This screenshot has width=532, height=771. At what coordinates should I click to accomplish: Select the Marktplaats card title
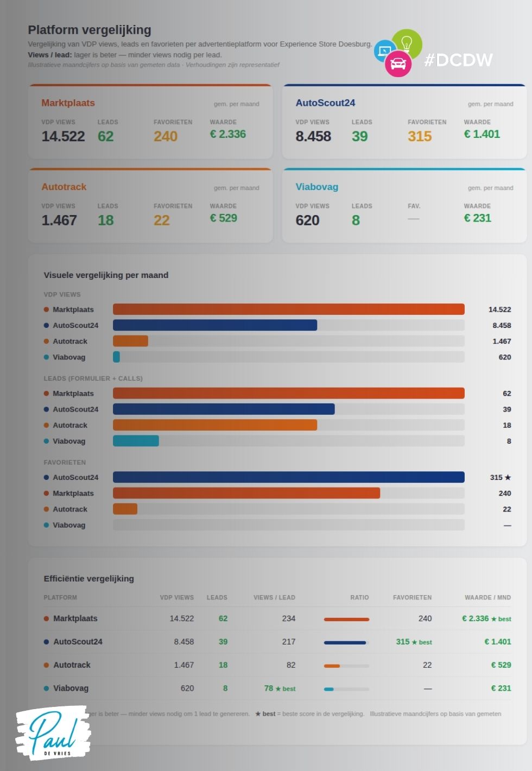tap(68, 103)
